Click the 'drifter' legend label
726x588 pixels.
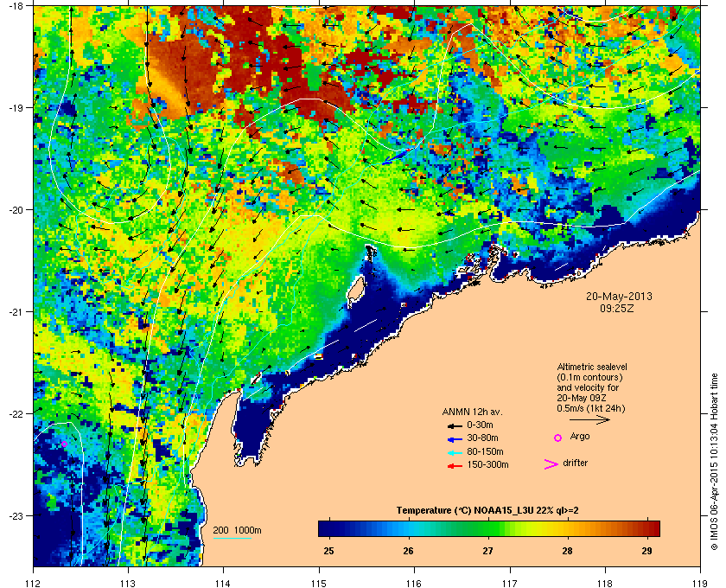[x=575, y=463]
